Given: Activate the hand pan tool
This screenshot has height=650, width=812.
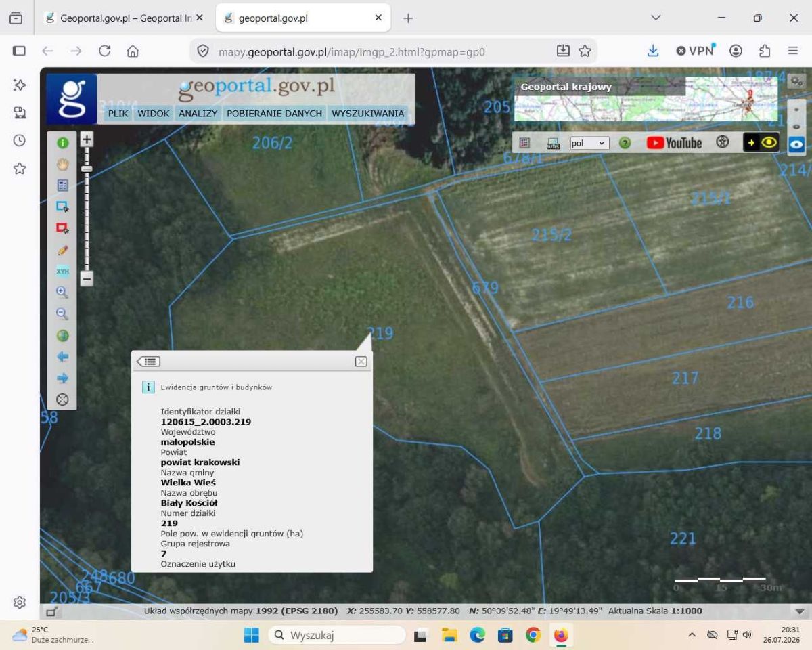Looking at the screenshot, I should click(62, 164).
